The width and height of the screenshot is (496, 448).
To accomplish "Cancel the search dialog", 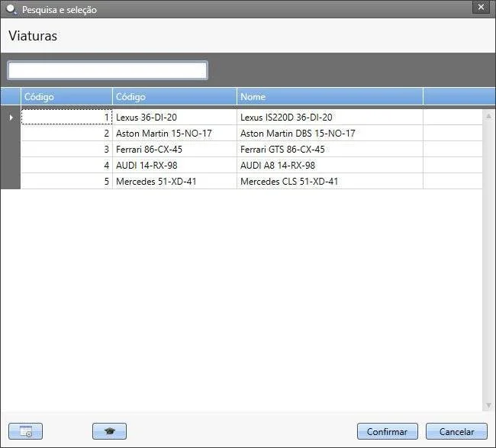I will pos(456,431).
